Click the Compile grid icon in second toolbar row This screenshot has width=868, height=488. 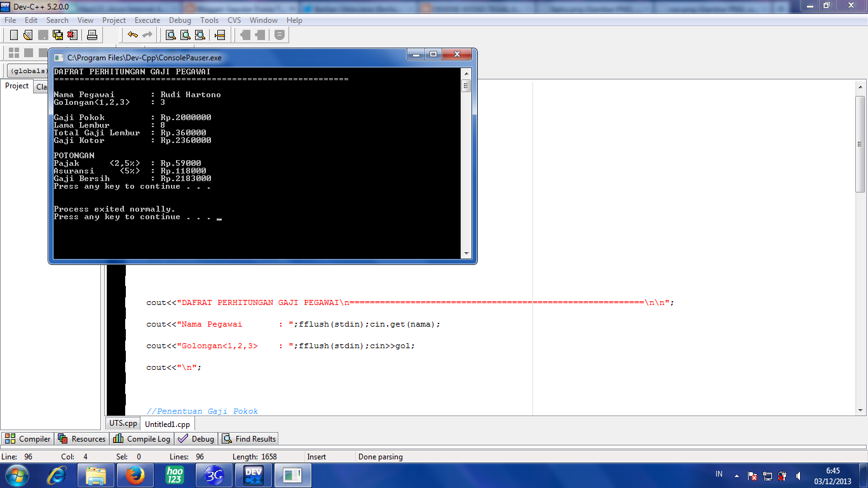point(13,53)
